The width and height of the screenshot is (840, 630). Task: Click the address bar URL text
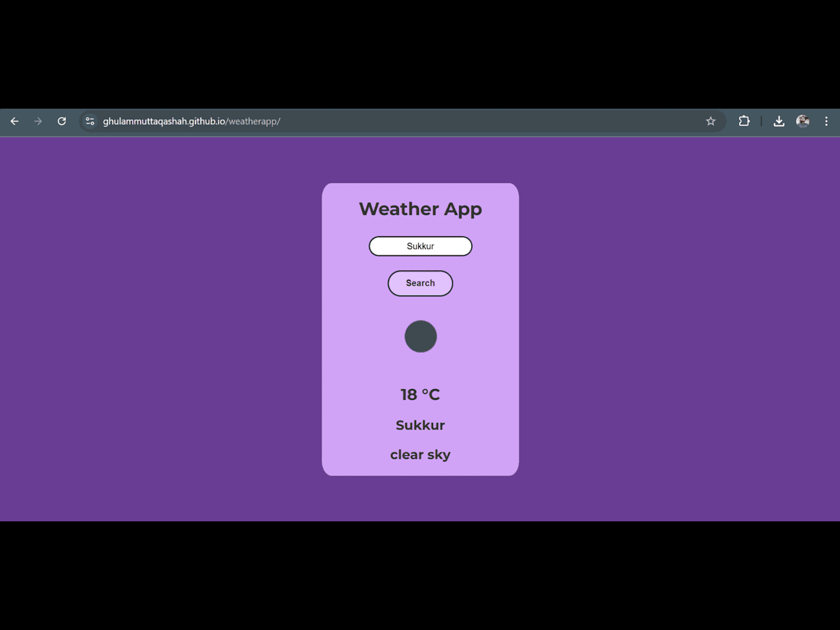192,121
